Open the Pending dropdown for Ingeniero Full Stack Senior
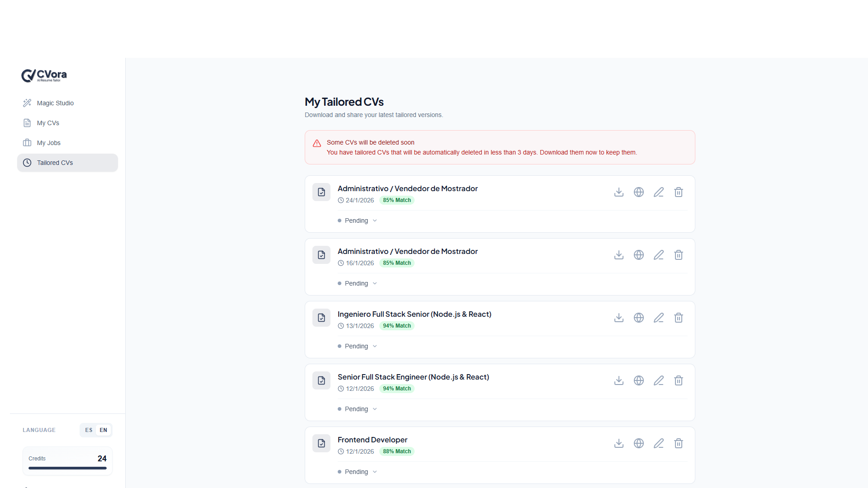This screenshot has width=868, height=488. (x=357, y=346)
